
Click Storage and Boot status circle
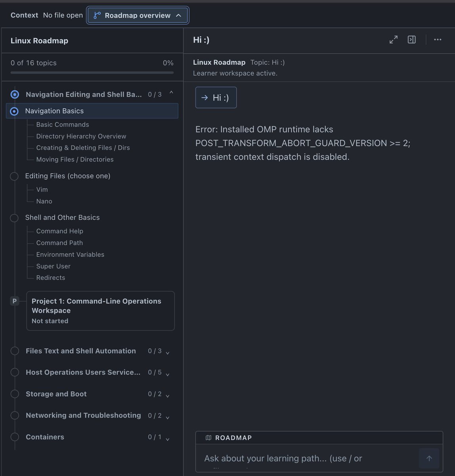pyautogui.click(x=15, y=394)
